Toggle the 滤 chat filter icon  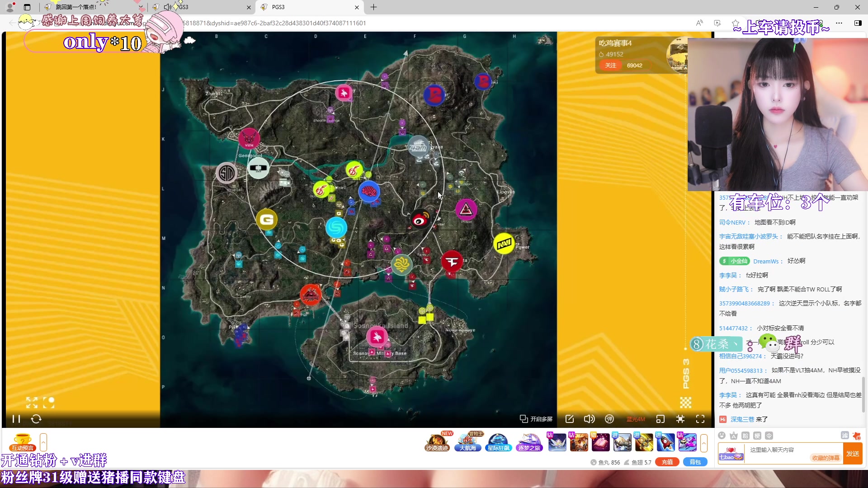(844, 435)
